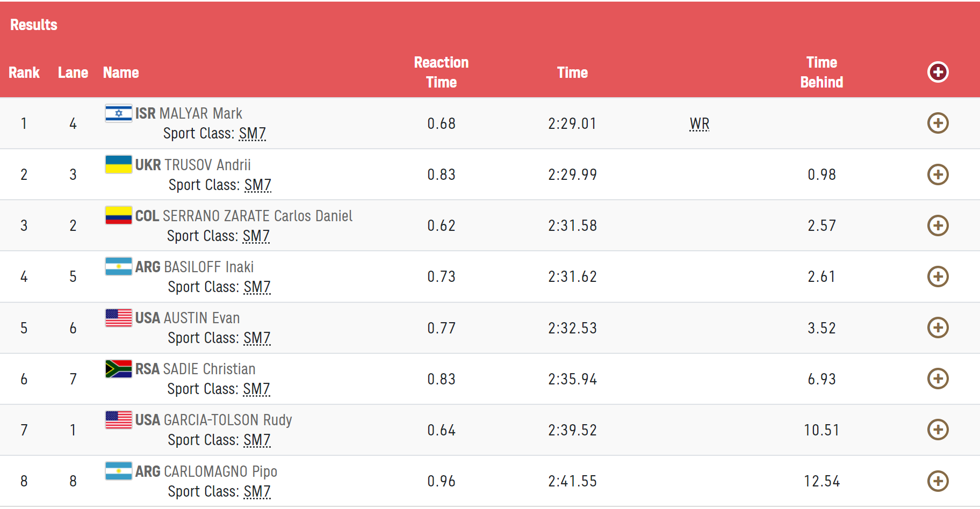Expand details for CARLOMAGNO Pipo row
This screenshot has height=509, width=980.
click(938, 481)
